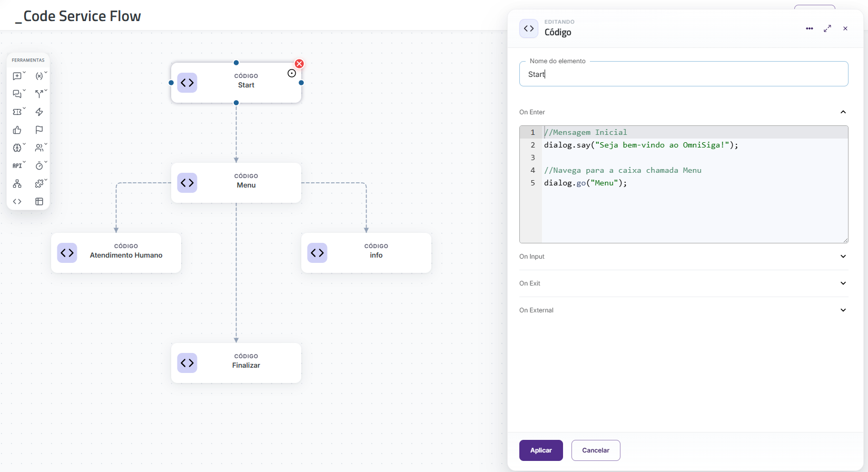Select the hierarchy diagram tool
868x472 pixels.
click(17, 184)
